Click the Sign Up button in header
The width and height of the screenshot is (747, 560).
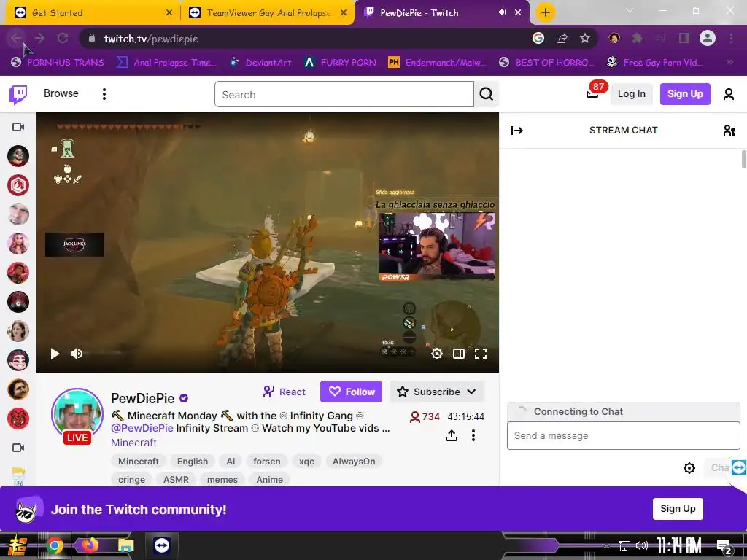(x=684, y=94)
